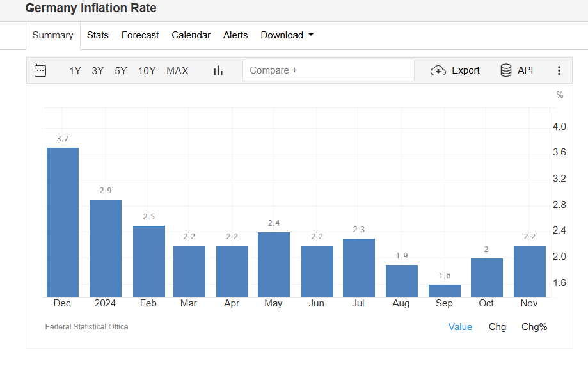Open the Calendar tab
The width and height of the screenshot is (588, 373).
point(191,35)
